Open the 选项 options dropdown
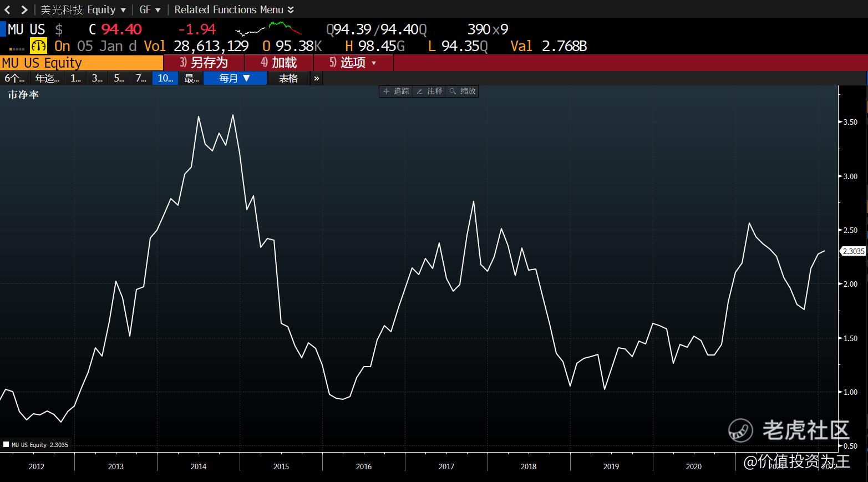This screenshot has height=482, width=868. tap(354, 63)
